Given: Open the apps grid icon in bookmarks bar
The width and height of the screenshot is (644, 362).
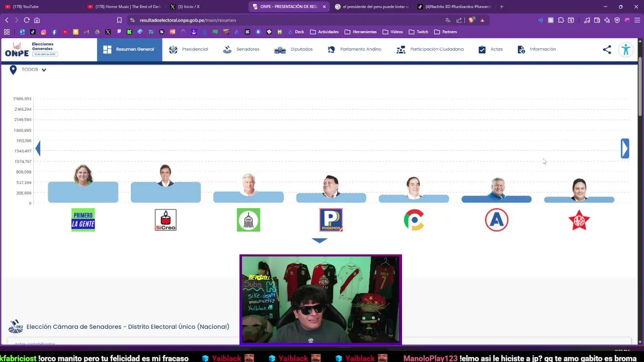Looking at the screenshot, I should pyautogui.click(x=7, y=32).
